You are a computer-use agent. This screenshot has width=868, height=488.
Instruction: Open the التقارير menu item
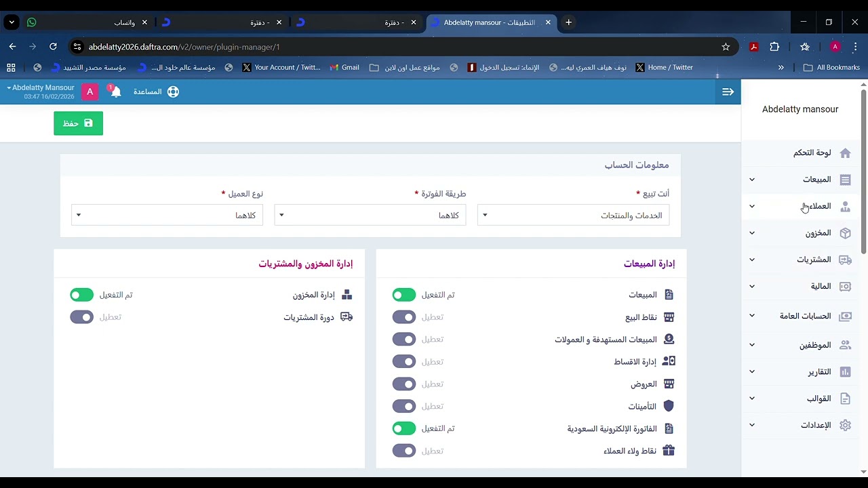[x=800, y=372]
